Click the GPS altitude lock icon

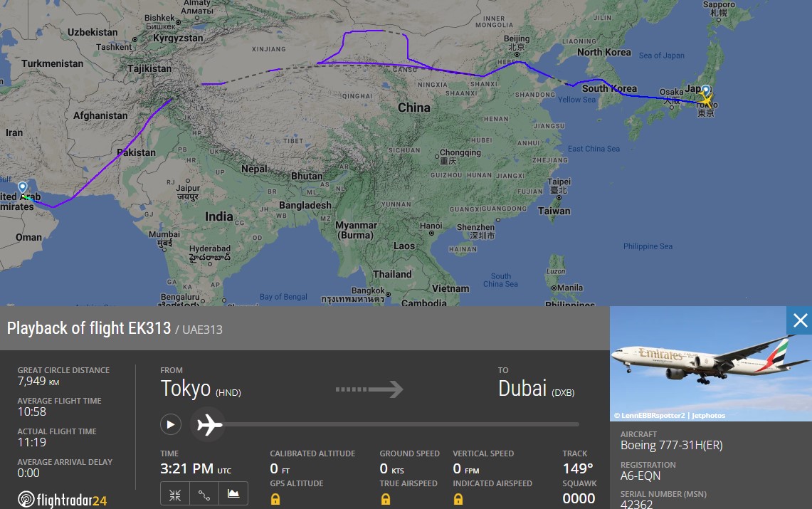(x=275, y=499)
